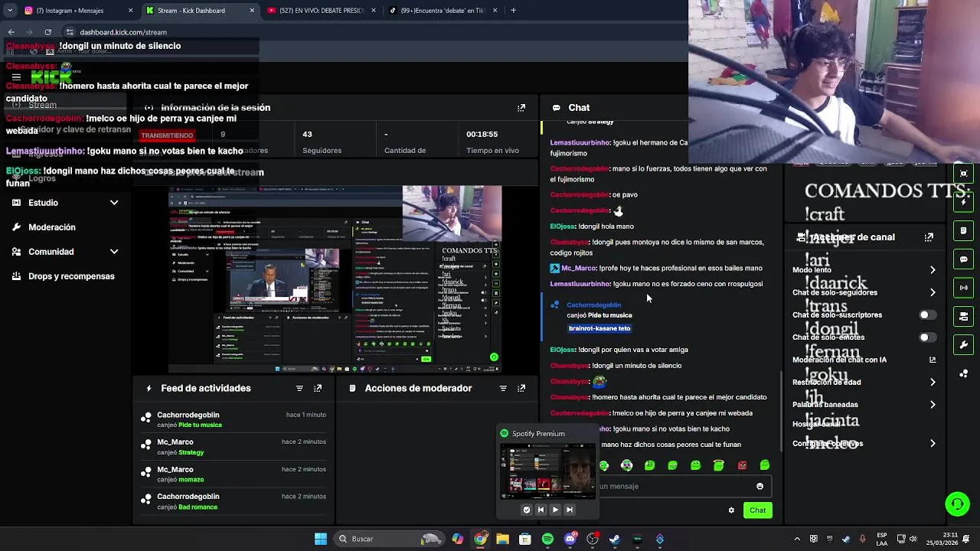Pop out the Feed de actividades panel
This screenshot has height=551, width=980.
pos(318,388)
